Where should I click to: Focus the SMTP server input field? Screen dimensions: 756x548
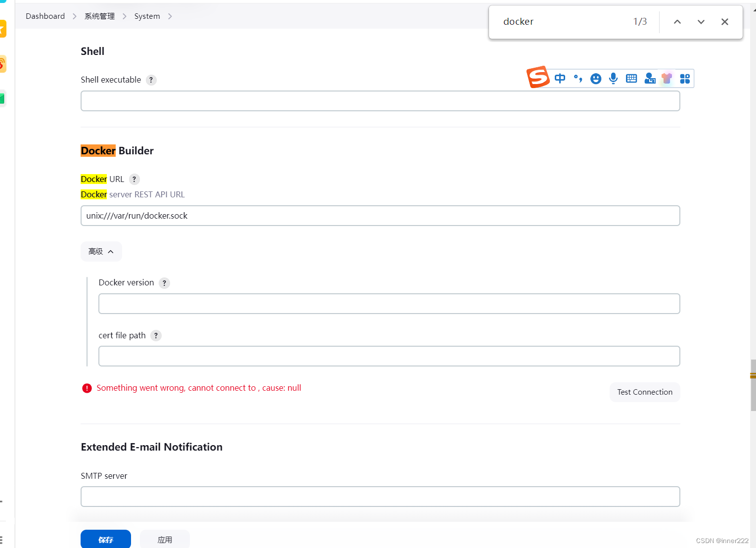pyautogui.click(x=380, y=497)
